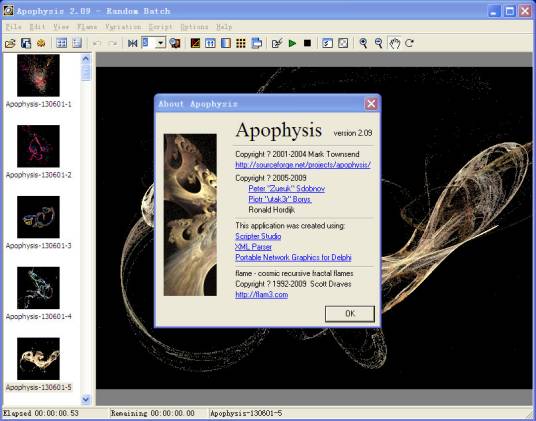
Task: Select the rotate tool
Action: (x=409, y=43)
